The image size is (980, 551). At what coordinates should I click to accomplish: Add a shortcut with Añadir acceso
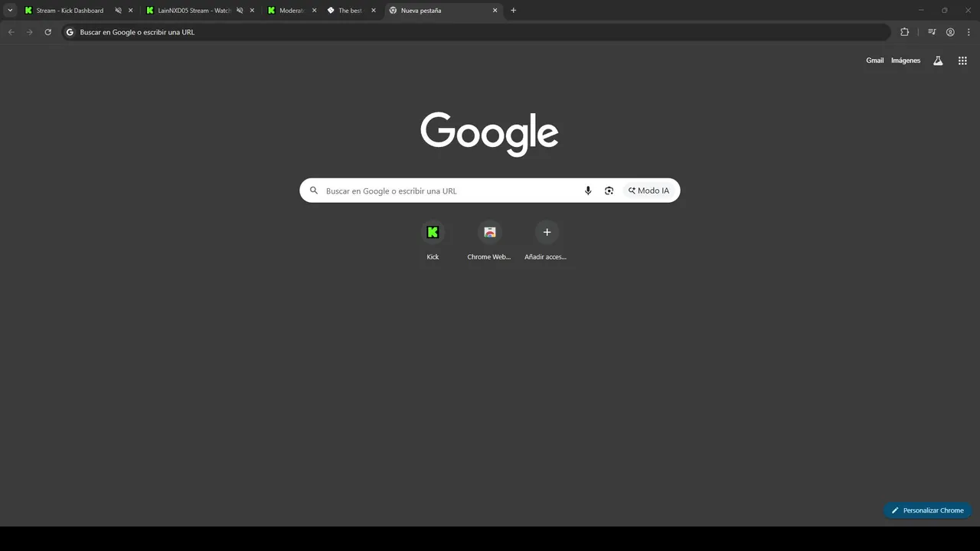tap(546, 241)
